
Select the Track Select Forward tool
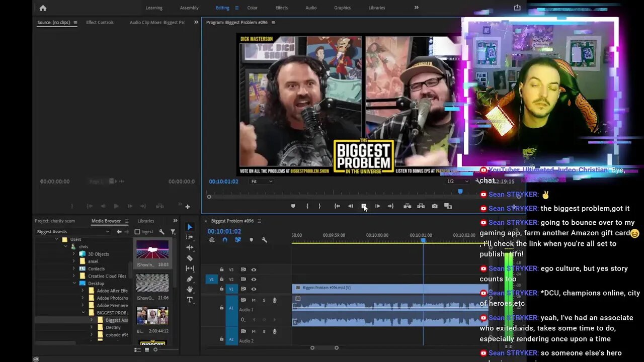(190, 237)
